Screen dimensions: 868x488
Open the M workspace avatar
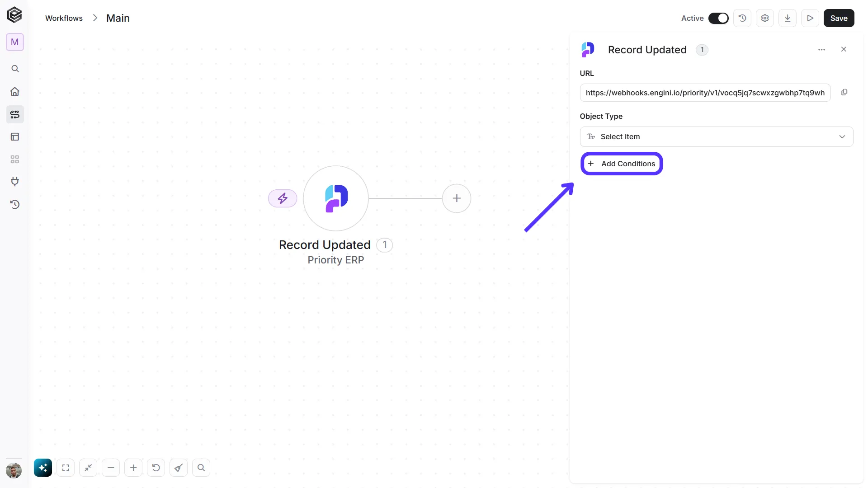(15, 42)
